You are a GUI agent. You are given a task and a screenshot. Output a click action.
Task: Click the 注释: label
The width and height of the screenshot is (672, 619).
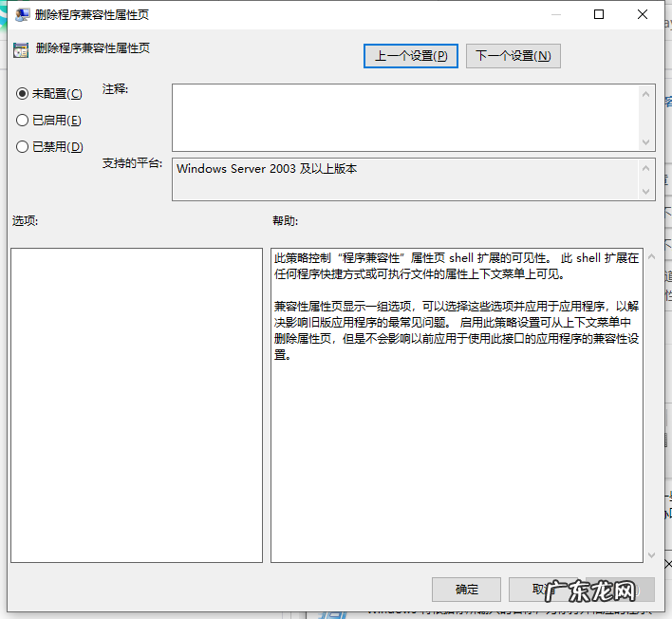coord(115,89)
